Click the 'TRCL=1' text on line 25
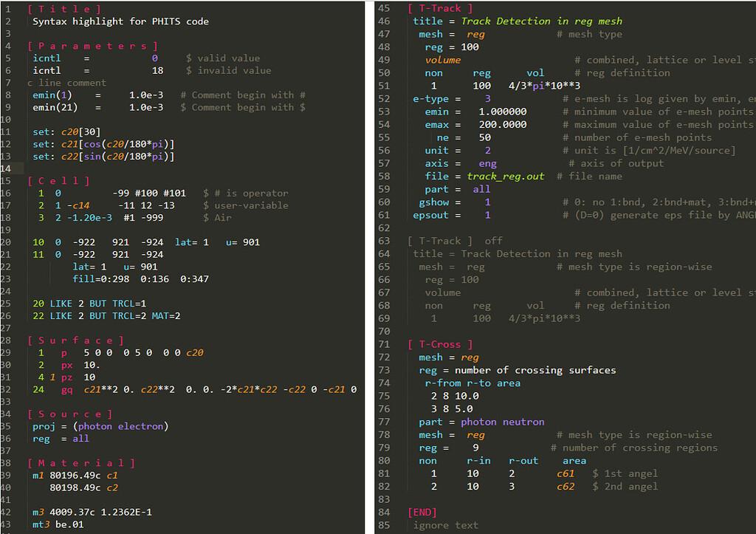Viewport: 756px width, 534px height. click(x=129, y=304)
